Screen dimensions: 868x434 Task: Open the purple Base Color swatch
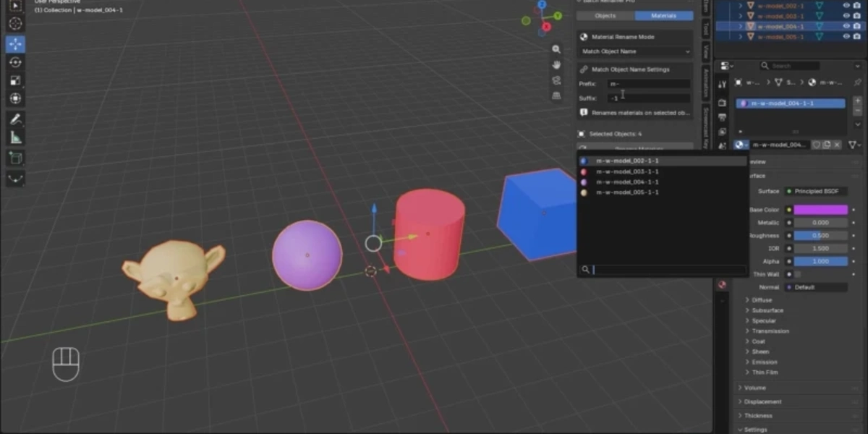[821, 210]
